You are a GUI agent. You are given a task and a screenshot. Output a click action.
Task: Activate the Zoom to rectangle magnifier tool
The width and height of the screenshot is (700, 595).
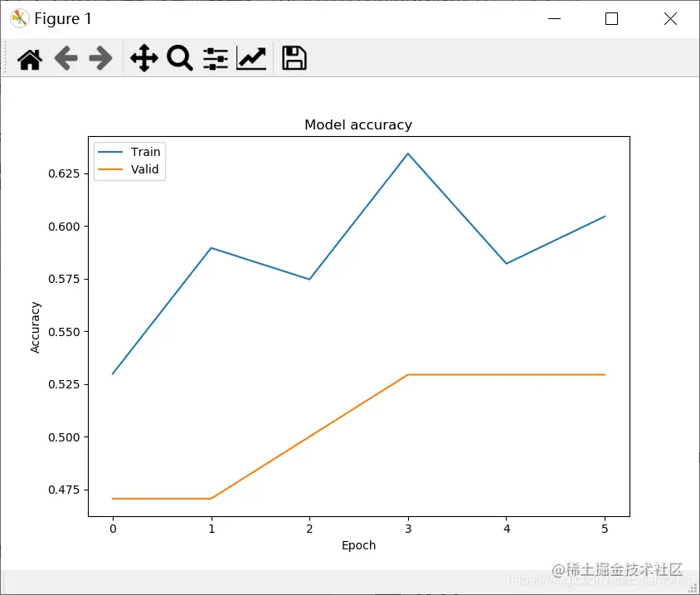[179, 58]
